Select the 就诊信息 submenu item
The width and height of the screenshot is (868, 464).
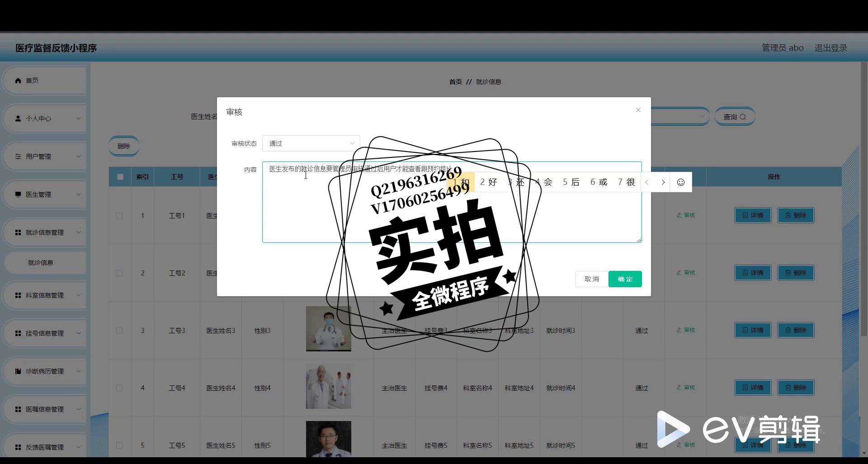(x=45, y=263)
